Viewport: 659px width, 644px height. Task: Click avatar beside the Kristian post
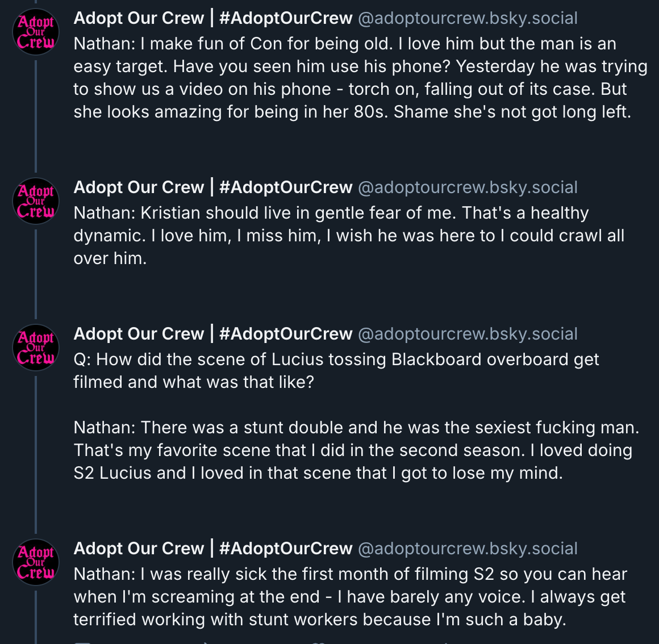coord(36,200)
